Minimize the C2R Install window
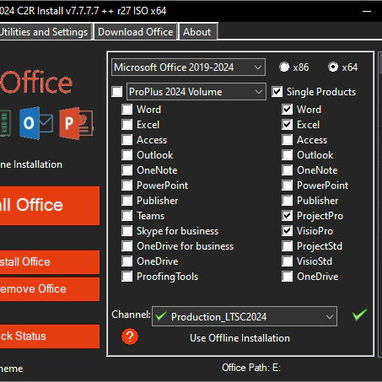The image size is (382, 382). tap(367, 11)
